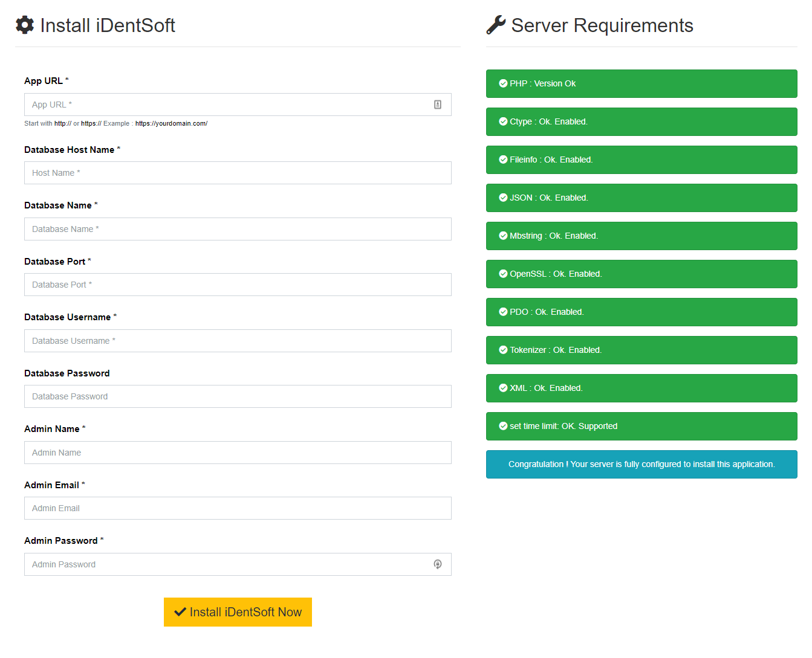Screen dimensions: 812x658
Task: Click the Database Username field
Action: click(x=238, y=341)
